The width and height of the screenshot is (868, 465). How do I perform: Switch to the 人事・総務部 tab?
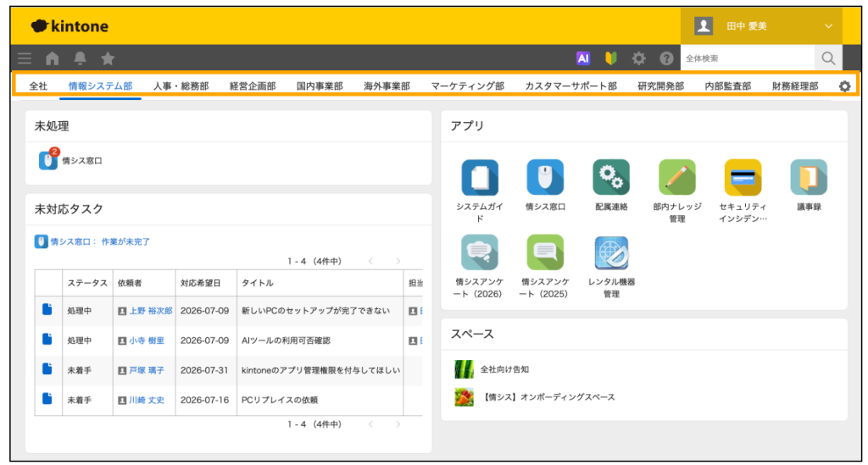pyautogui.click(x=181, y=86)
